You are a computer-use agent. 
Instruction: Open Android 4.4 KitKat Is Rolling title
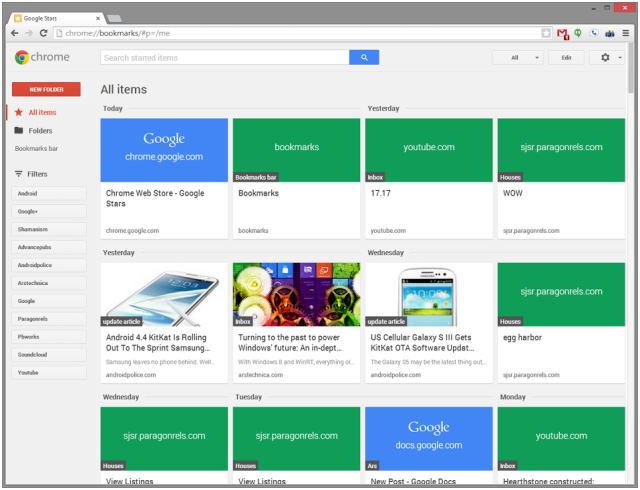pyautogui.click(x=158, y=343)
